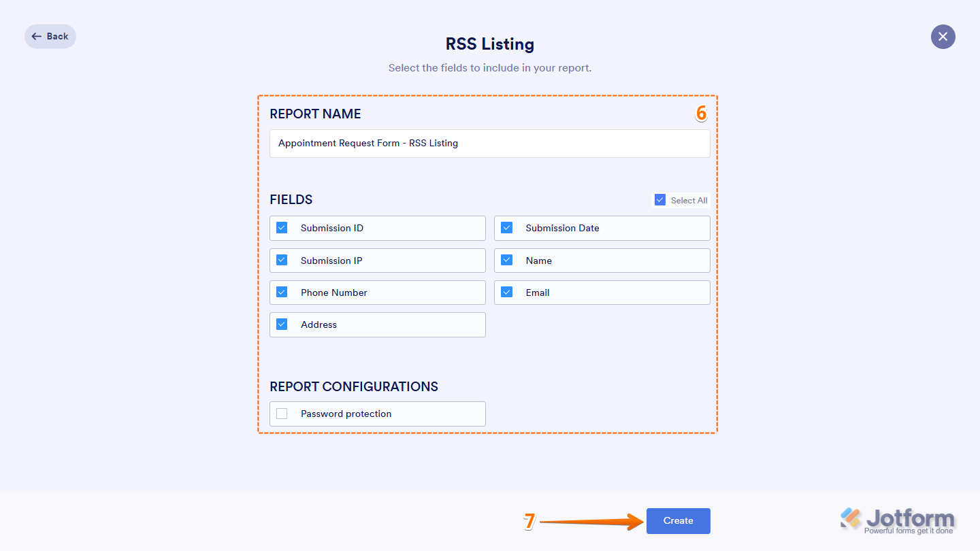Deselect the Phone Number checkbox
Viewport: 980px width, 551px height.
(x=282, y=293)
